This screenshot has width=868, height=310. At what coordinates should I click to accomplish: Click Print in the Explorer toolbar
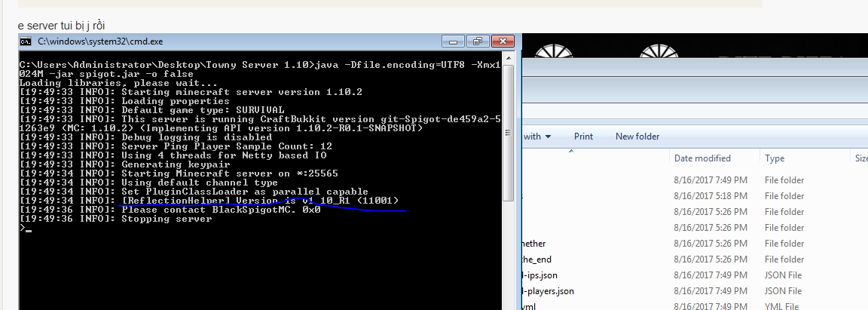pyautogui.click(x=583, y=137)
